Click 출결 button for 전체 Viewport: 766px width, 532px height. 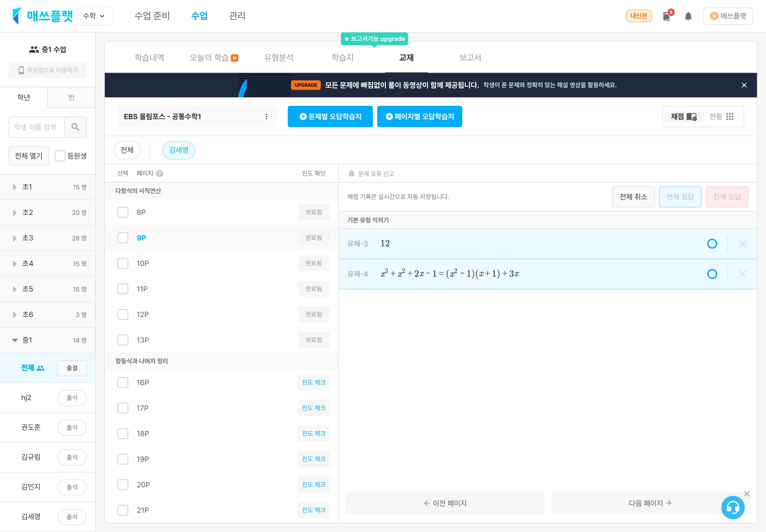pyautogui.click(x=72, y=368)
